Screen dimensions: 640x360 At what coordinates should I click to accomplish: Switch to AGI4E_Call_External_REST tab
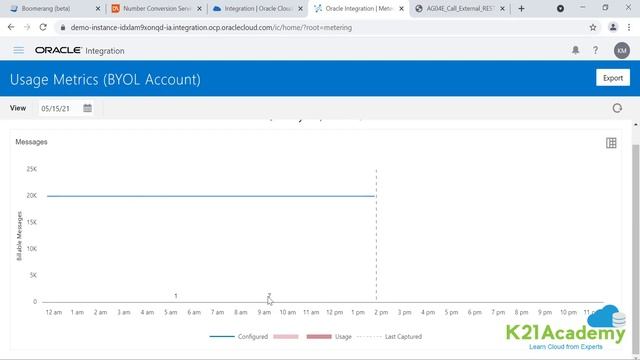[460, 8]
